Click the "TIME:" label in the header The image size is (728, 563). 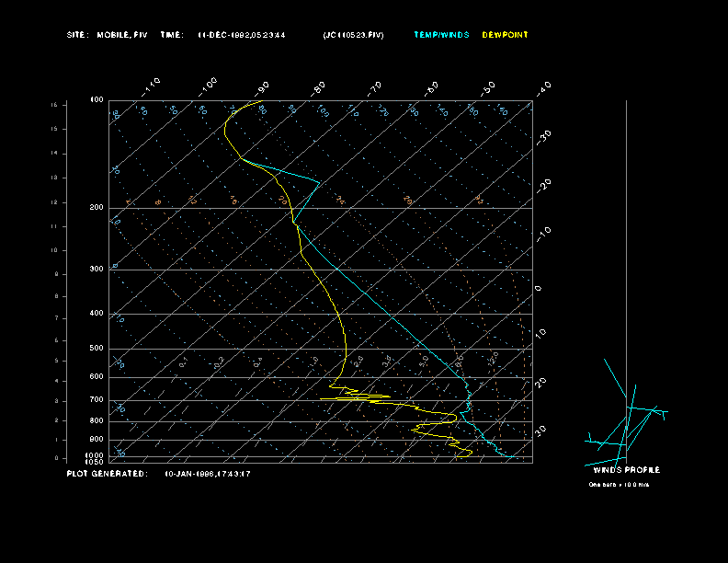pyautogui.click(x=172, y=35)
